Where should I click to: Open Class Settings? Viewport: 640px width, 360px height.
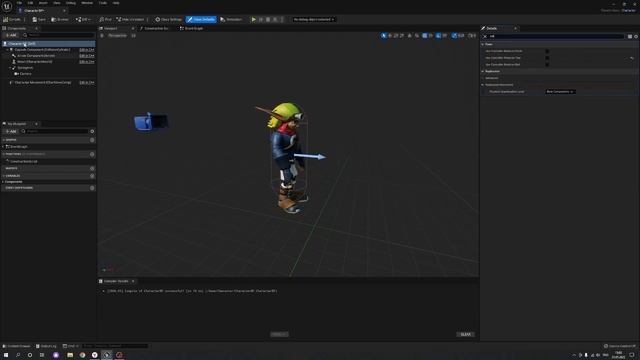point(169,19)
